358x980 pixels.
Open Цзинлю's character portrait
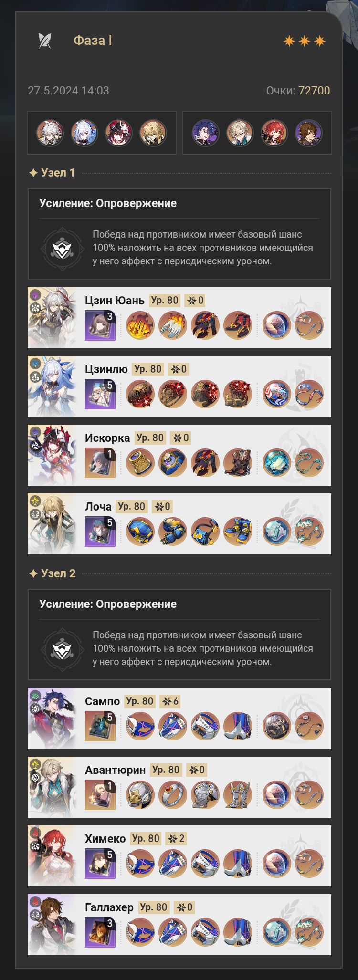pos(52,386)
